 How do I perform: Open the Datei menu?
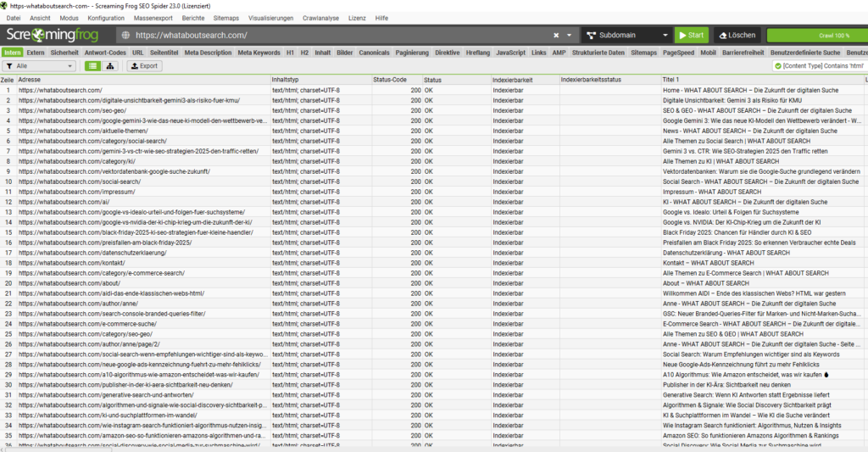(14, 19)
